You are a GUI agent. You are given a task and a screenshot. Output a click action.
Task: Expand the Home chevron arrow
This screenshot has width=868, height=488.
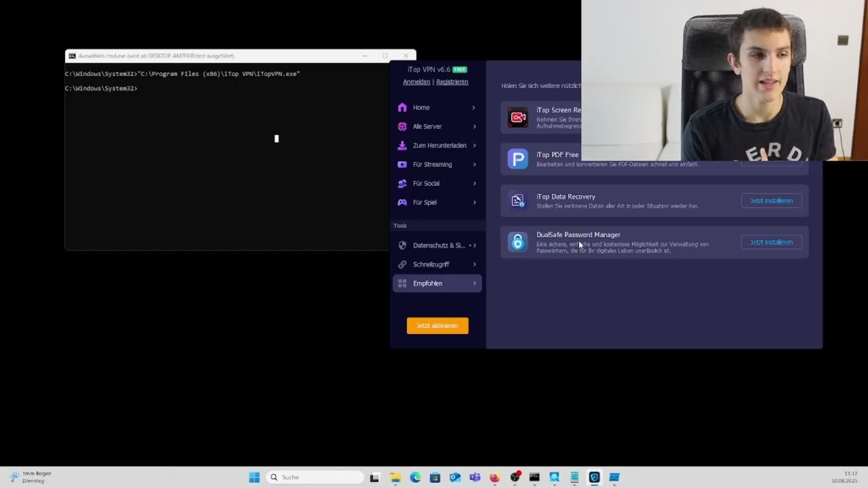[473, 107]
